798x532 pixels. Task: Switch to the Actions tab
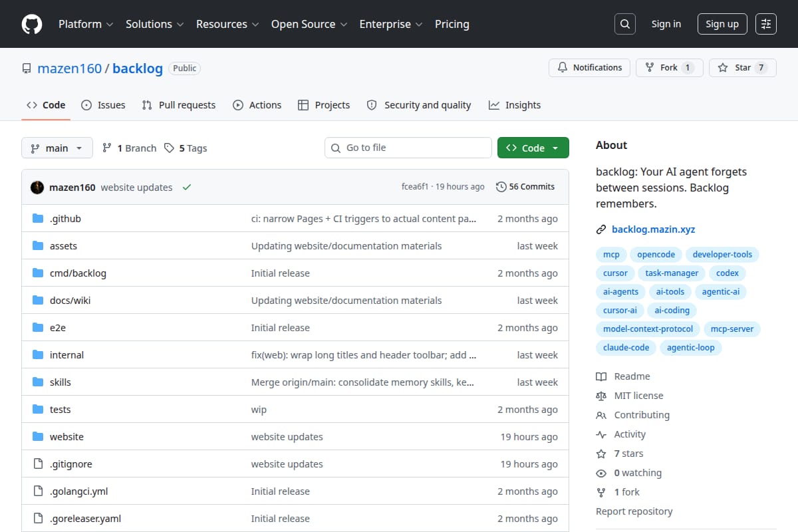point(257,105)
